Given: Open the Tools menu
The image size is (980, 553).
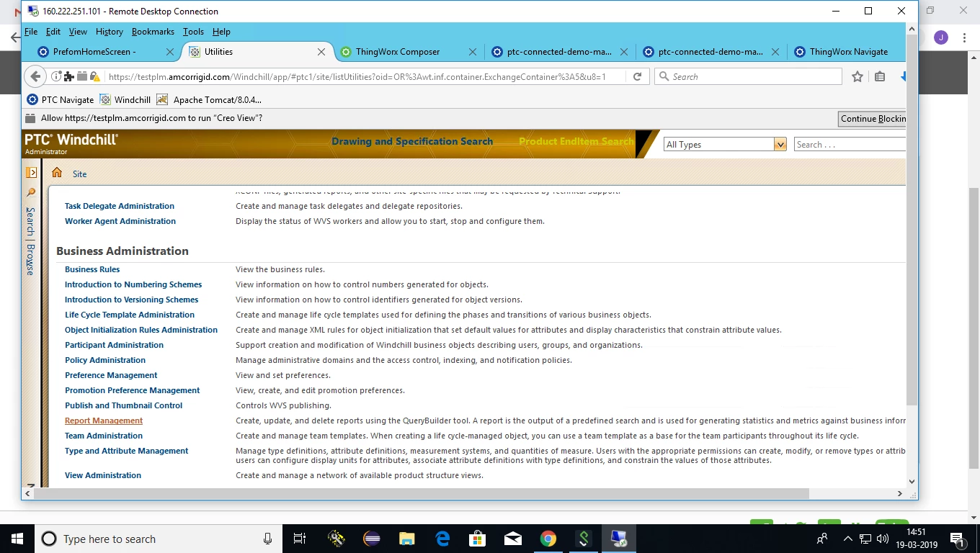Looking at the screenshot, I should point(193,32).
